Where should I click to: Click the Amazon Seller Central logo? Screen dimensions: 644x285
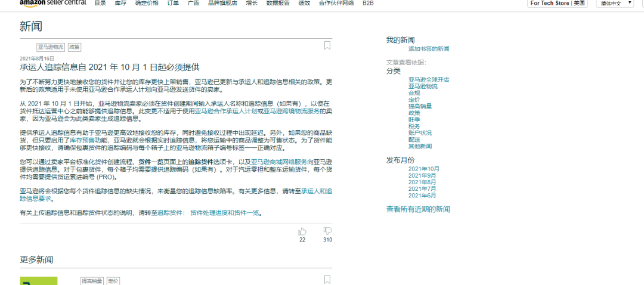(x=53, y=3)
